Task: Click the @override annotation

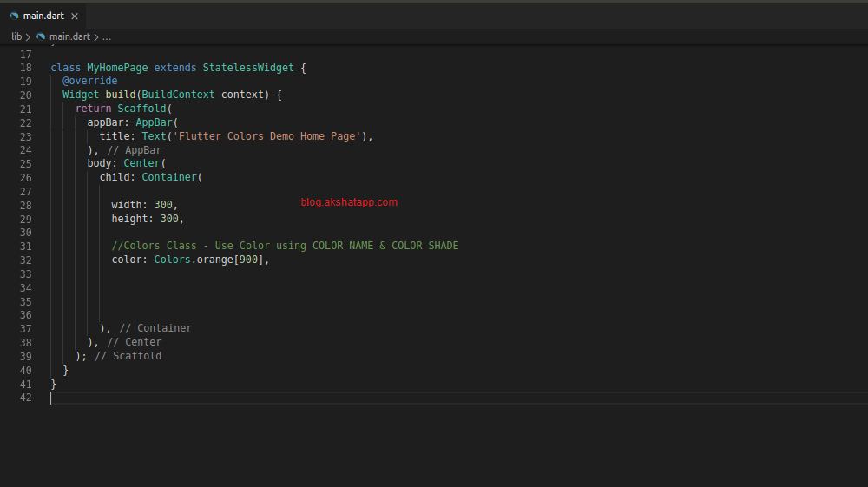Action: coord(89,82)
